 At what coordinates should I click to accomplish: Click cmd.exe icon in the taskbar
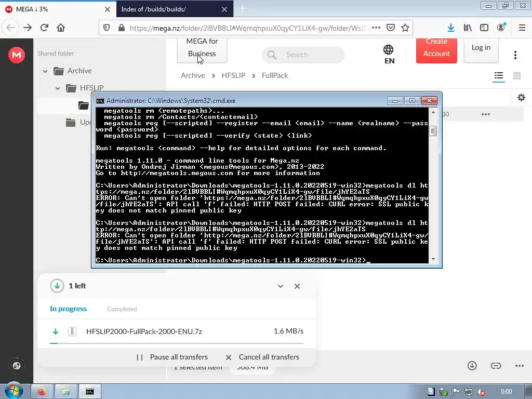click(x=89, y=392)
